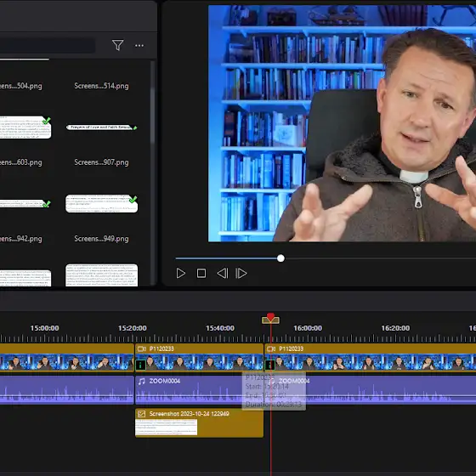
Task: Select the Screenshot 2023-10-24 122949 overlay clip
Action: tap(199, 423)
